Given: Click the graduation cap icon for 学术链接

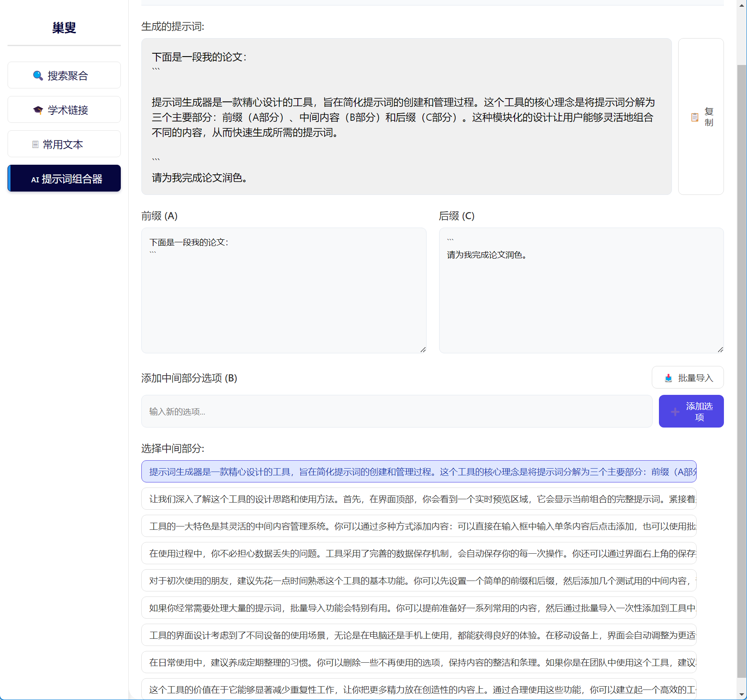Looking at the screenshot, I should (38, 110).
